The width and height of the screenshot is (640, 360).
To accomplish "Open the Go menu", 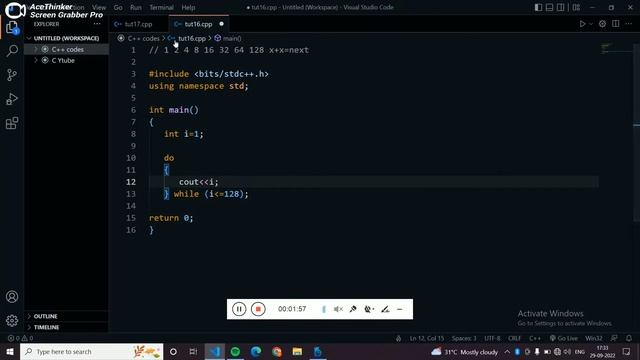I will coord(118,7).
